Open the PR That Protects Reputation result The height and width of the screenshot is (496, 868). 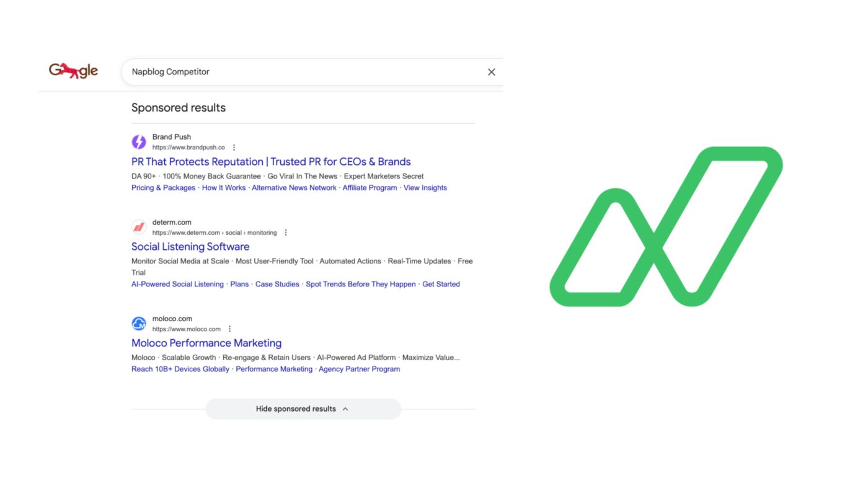270,161
